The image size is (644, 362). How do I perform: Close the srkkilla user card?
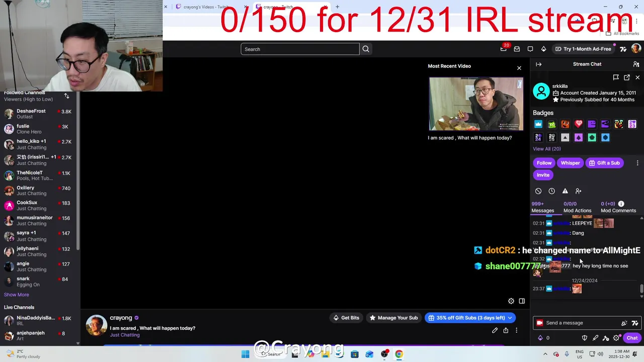pos(637,77)
